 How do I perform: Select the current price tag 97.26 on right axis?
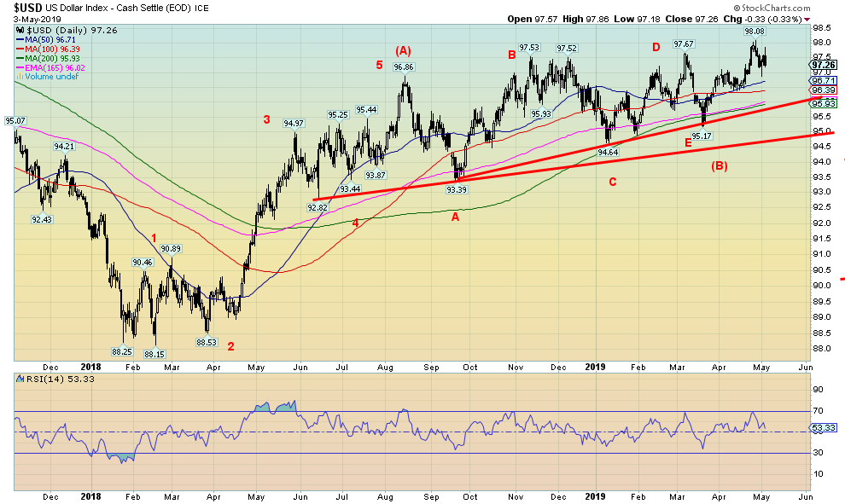point(823,64)
